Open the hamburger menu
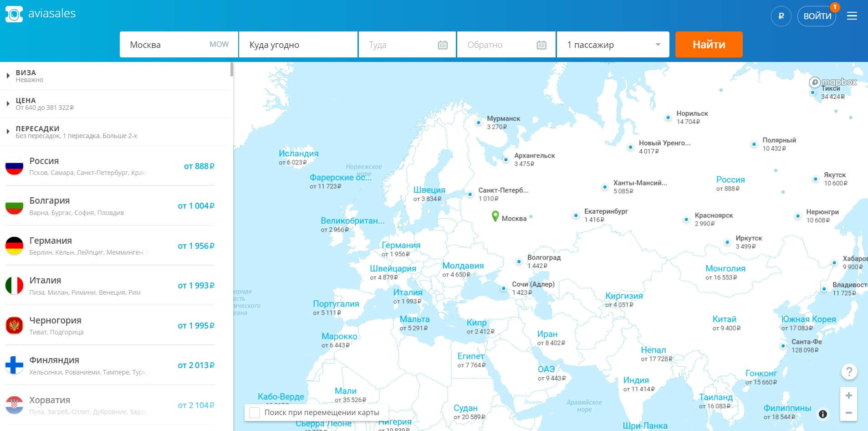The height and width of the screenshot is (431, 868). tap(852, 16)
